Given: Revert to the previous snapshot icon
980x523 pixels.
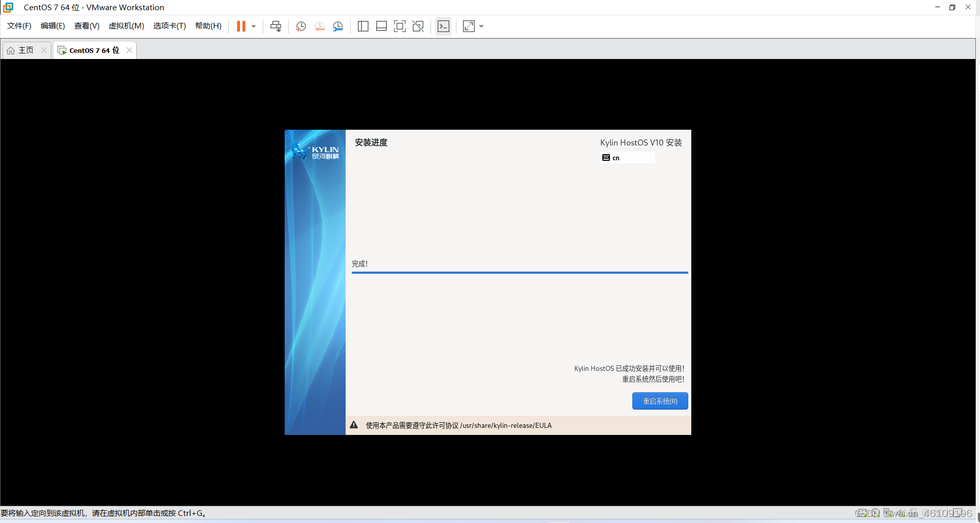Looking at the screenshot, I should (x=320, y=26).
